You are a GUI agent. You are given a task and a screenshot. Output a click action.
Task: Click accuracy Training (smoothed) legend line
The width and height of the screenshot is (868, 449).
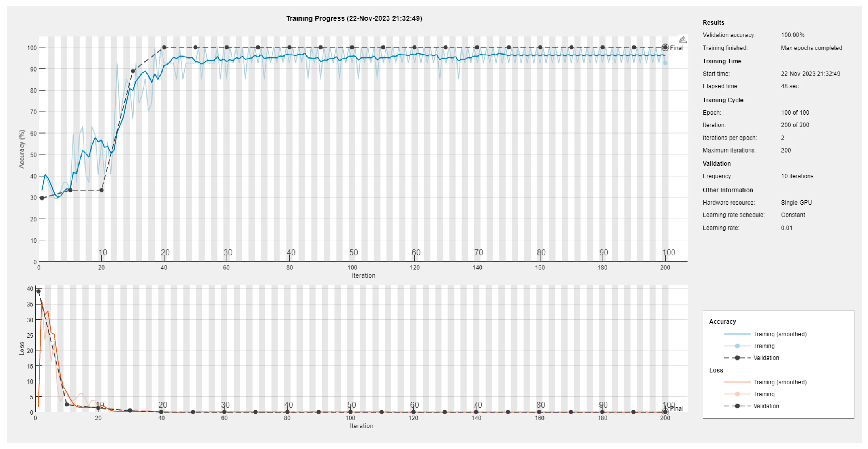(x=737, y=334)
